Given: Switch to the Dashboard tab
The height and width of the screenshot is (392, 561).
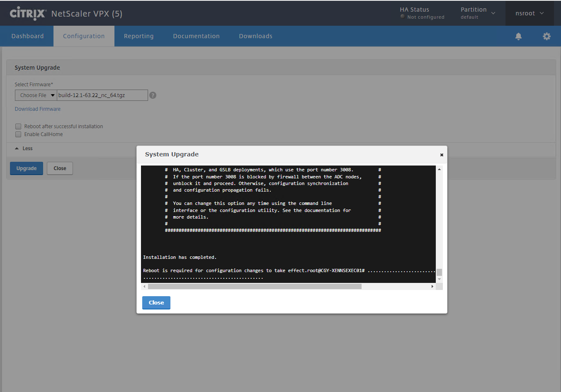Looking at the screenshot, I should pos(27,36).
